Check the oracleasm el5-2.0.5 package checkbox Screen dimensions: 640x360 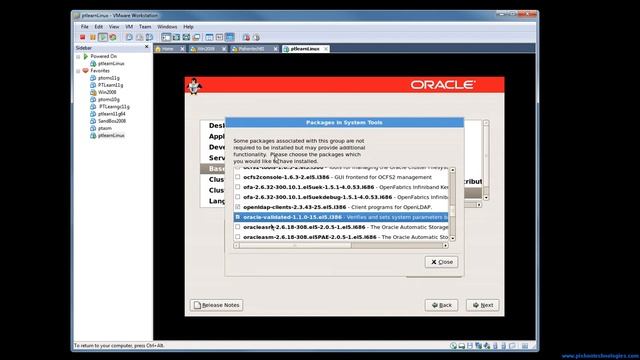[238, 227]
